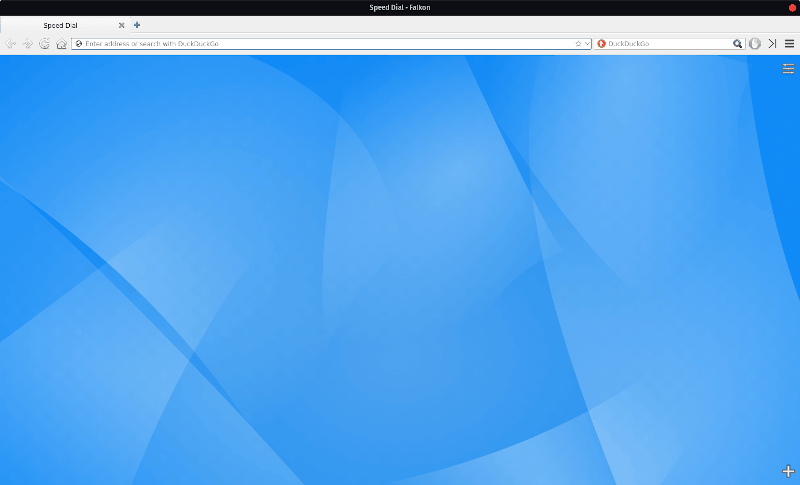This screenshot has height=485, width=800.
Task: Open site info globe in address bar
Action: click(79, 44)
